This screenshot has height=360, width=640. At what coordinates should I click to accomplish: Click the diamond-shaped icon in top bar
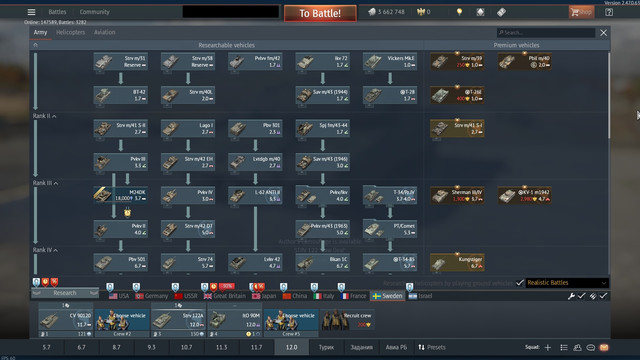pos(480,12)
